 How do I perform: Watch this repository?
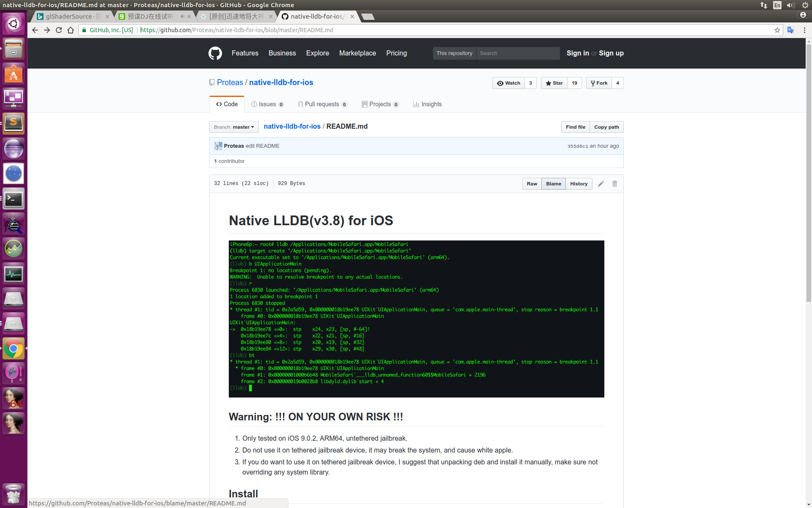pyautogui.click(x=509, y=83)
